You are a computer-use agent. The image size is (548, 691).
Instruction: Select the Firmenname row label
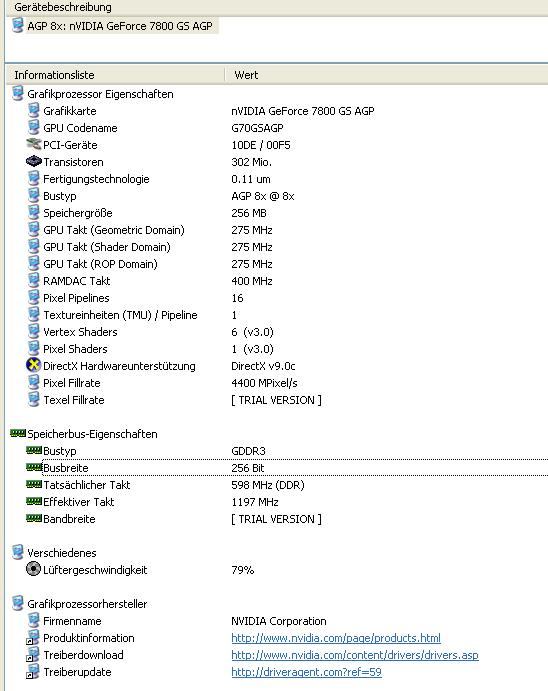[x=72, y=621]
